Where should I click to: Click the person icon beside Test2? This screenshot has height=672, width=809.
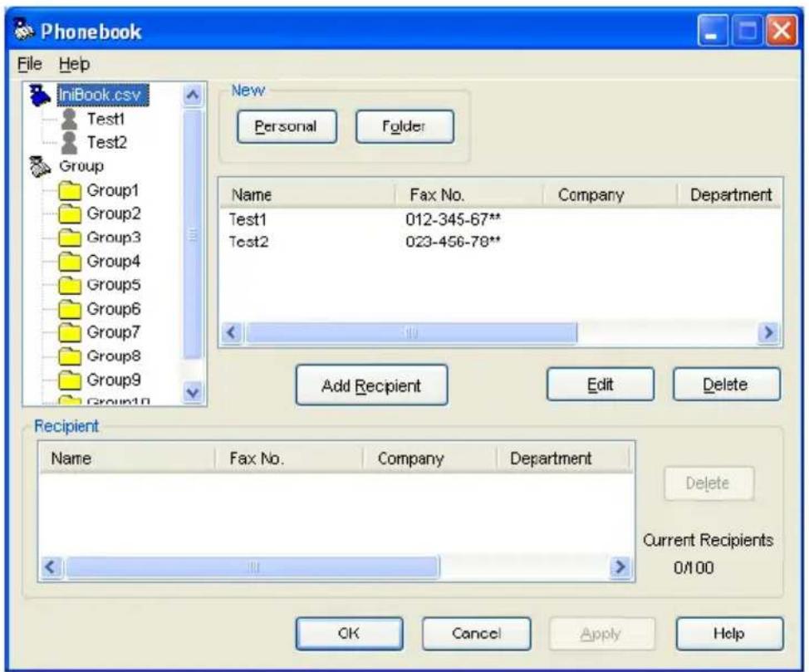point(69,142)
